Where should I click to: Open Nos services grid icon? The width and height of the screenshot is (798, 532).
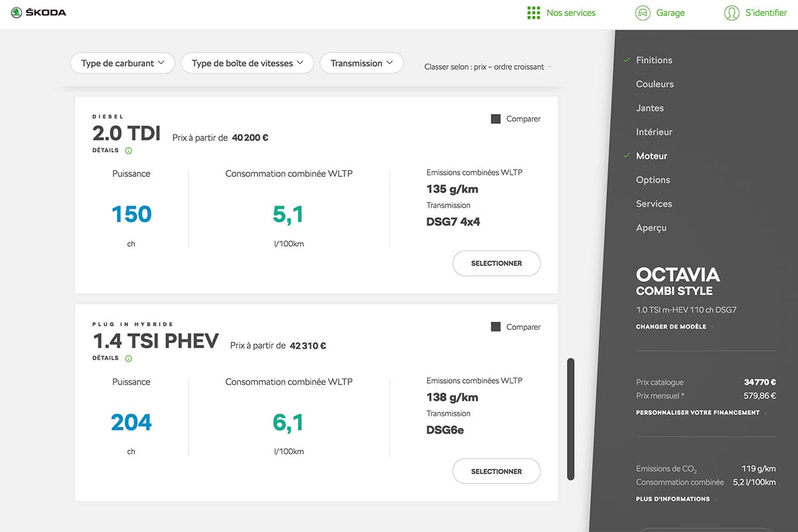pos(533,13)
